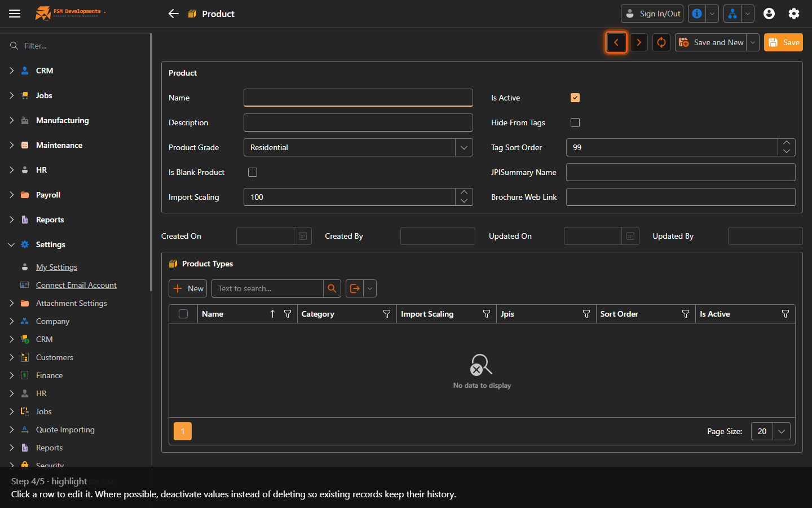Click the search magnifier in Product Types
The image size is (812, 508).
click(332, 288)
